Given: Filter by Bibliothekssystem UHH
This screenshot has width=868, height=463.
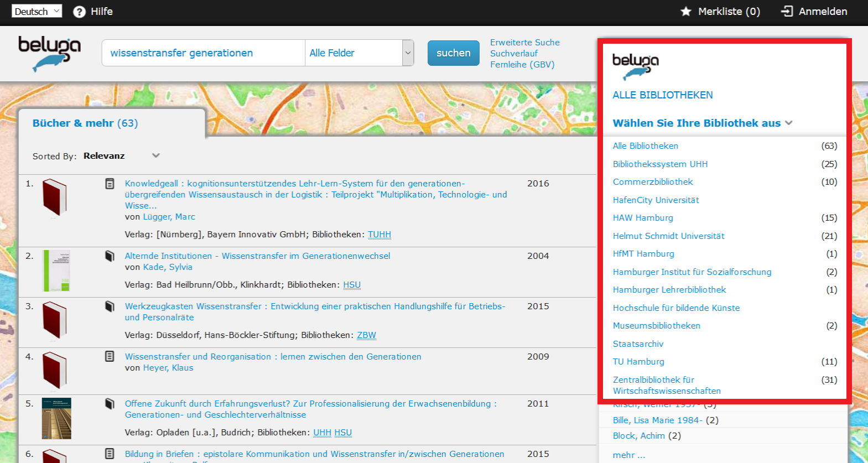Looking at the screenshot, I should coord(660,164).
